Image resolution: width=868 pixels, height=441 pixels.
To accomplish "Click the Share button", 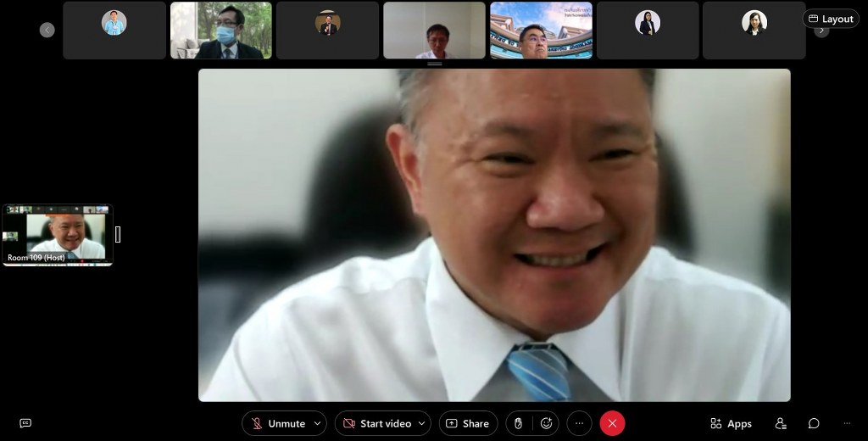I will tap(468, 423).
